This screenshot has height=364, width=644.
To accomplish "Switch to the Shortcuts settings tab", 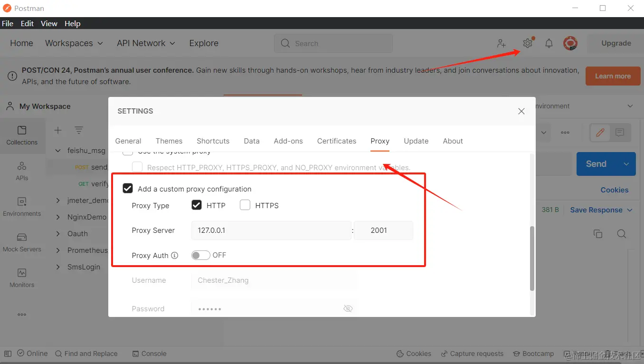I will (x=213, y=141).
